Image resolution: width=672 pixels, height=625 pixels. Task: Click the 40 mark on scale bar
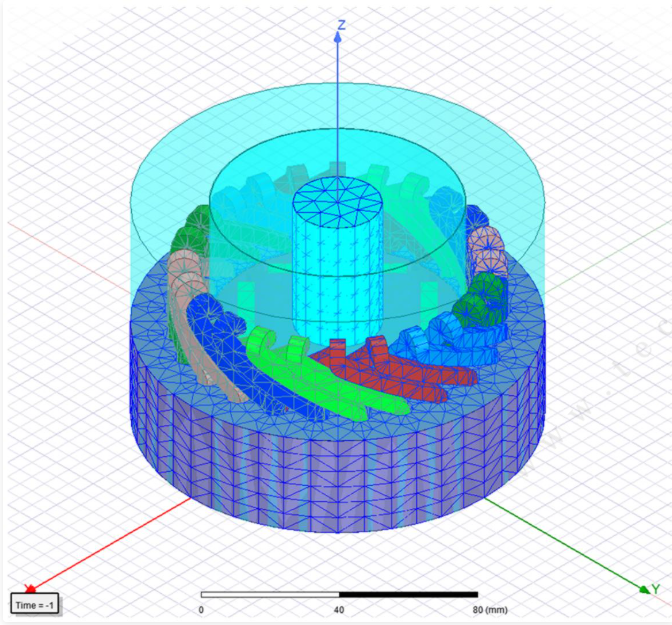click(339, 609)
